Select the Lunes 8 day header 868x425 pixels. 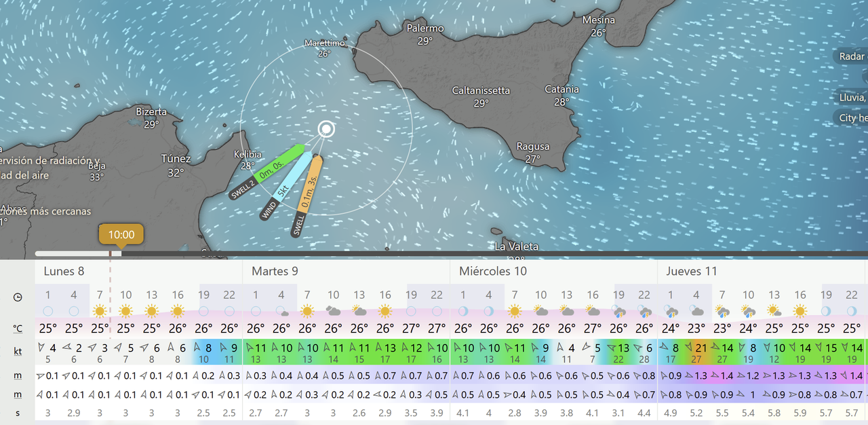[64, 271]
